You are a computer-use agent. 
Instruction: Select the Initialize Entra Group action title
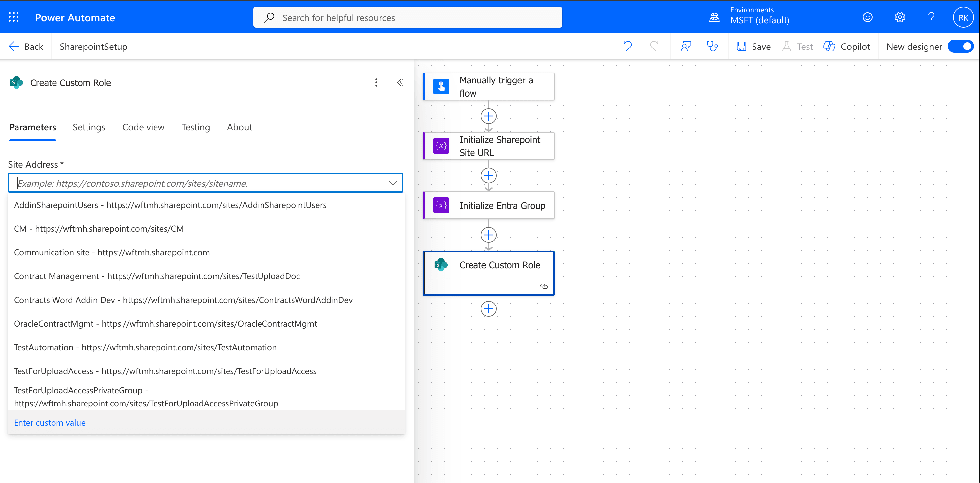pos(502,206)
